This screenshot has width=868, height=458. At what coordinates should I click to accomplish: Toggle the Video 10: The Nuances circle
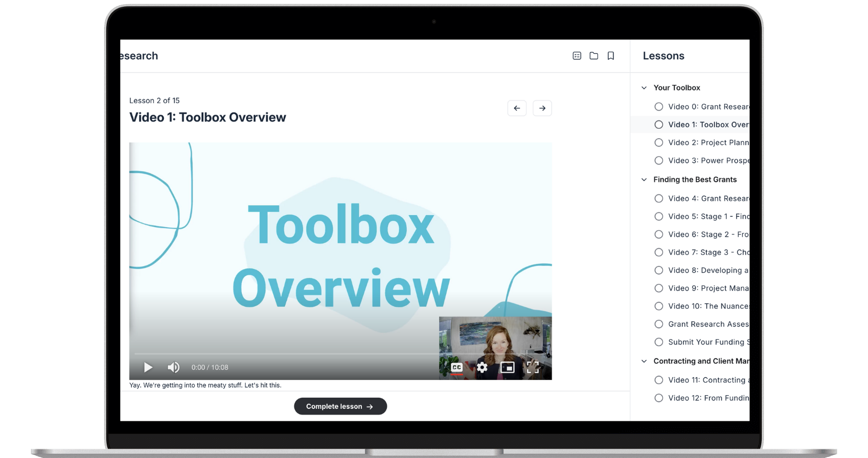pyautogui.click(x=659, y=306)
